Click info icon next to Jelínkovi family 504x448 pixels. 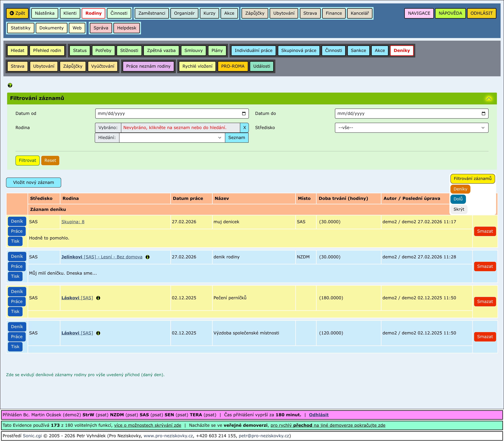(x=147, y=257)
